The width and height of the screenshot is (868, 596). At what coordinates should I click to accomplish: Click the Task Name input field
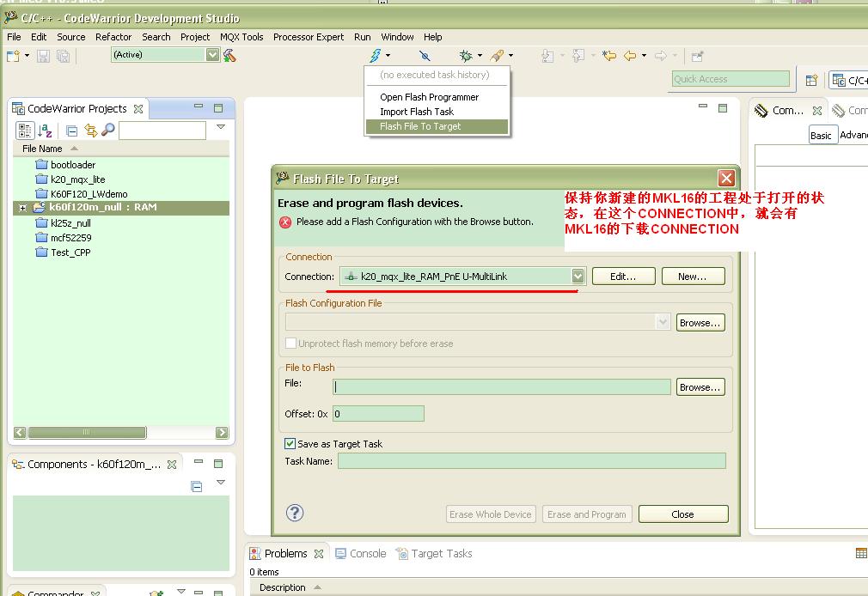pos(531,460)
